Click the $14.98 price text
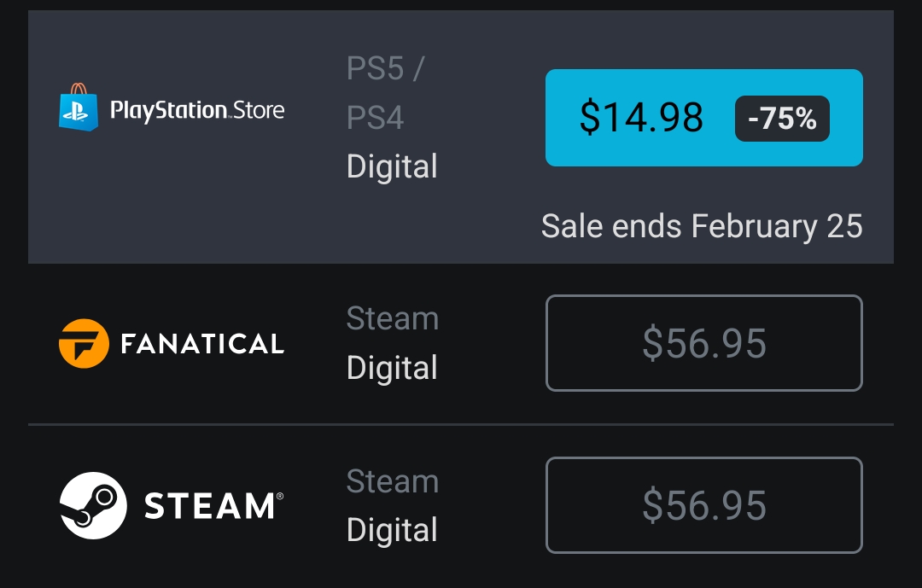Image resolution: width=922 pixels, height=588 pixels. [641, 118]
